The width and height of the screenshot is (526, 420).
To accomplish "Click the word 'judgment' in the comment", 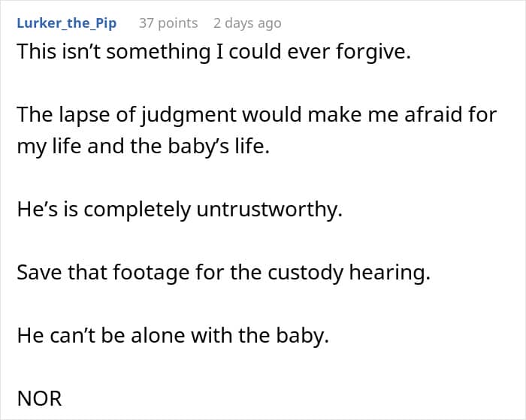I will coord(188,116).
